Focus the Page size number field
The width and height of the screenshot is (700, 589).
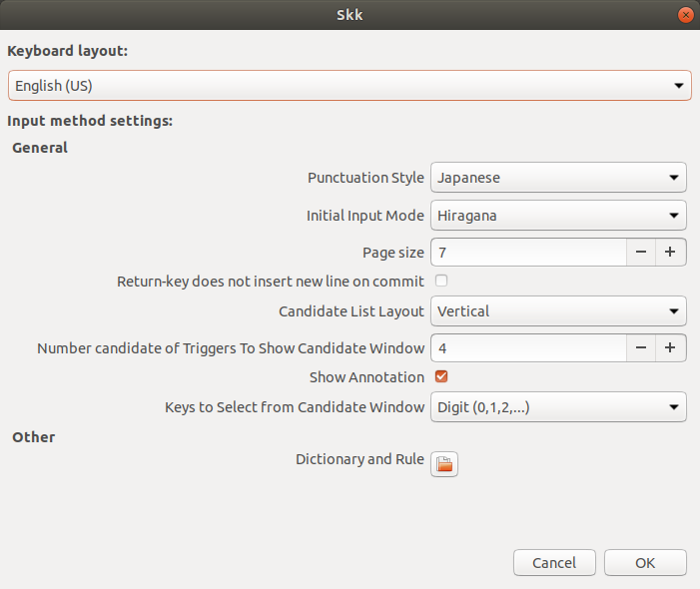coord(528,253)
